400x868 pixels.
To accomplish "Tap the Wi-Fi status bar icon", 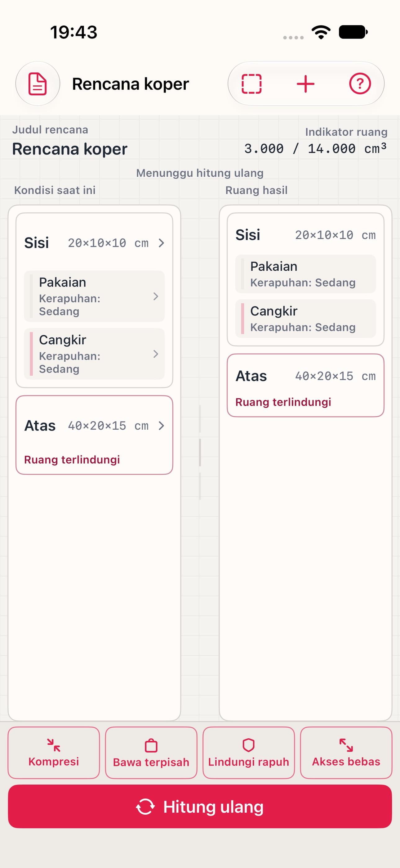I will pyautogui.click(x=321, y=32).
